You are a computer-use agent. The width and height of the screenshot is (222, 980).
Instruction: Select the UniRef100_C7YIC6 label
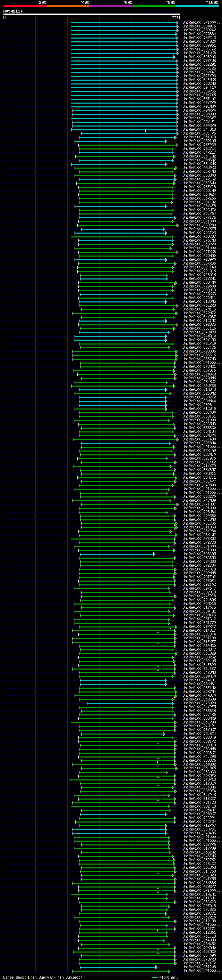coord(199,218)
